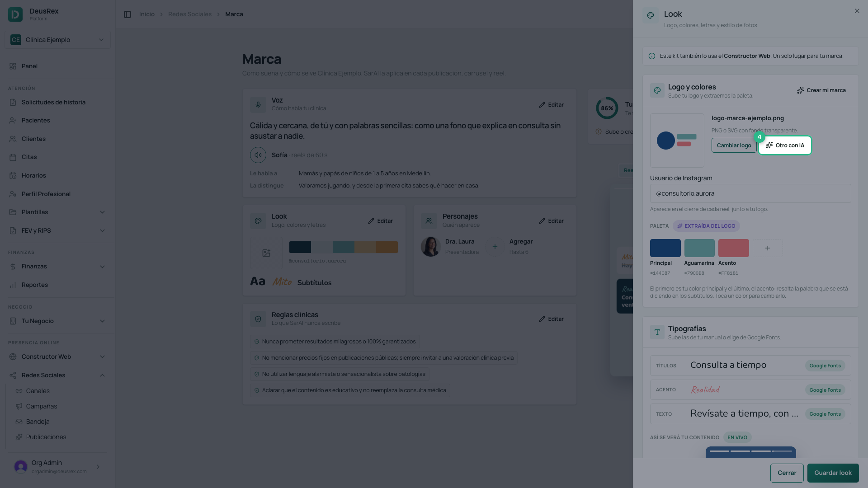Edit the Voz card

coord(551,105)
